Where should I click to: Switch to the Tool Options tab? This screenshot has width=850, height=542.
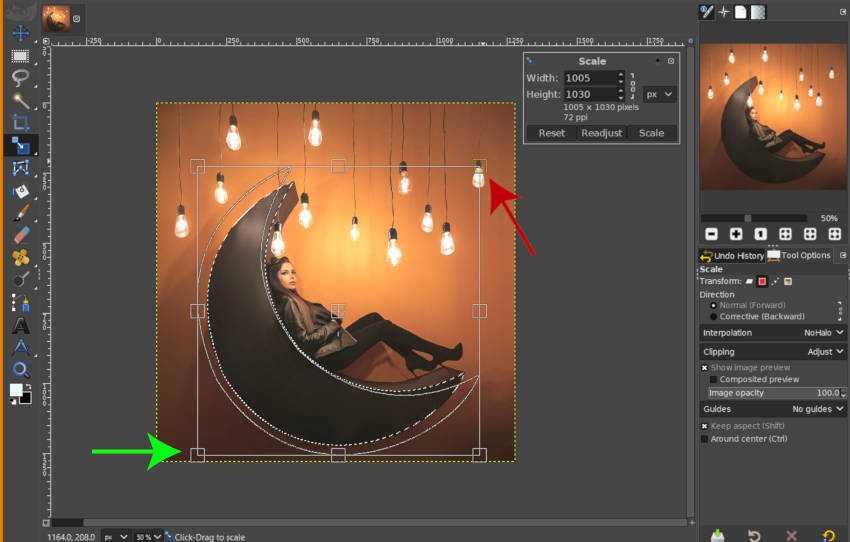(x=799, y=256)
